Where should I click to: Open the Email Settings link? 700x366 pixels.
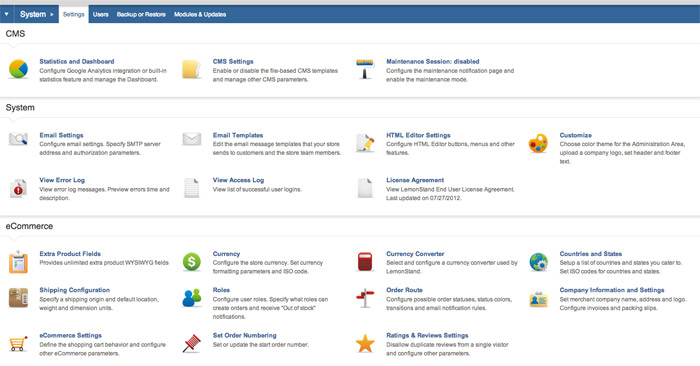[x=61, y=135]
